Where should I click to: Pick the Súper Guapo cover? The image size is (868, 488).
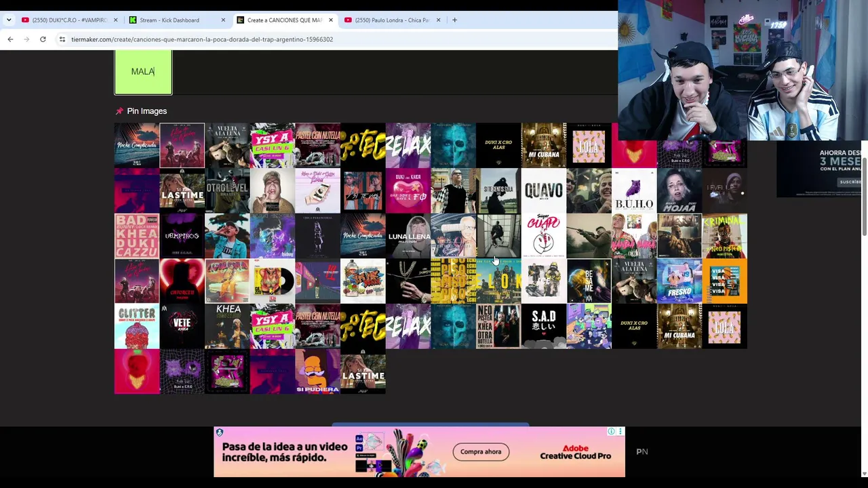[544, 236]
